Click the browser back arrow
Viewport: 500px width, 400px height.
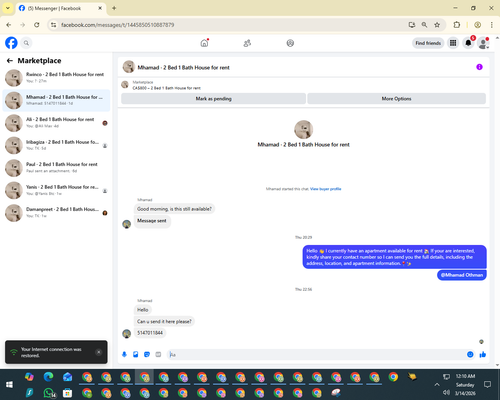pos(9,25)
